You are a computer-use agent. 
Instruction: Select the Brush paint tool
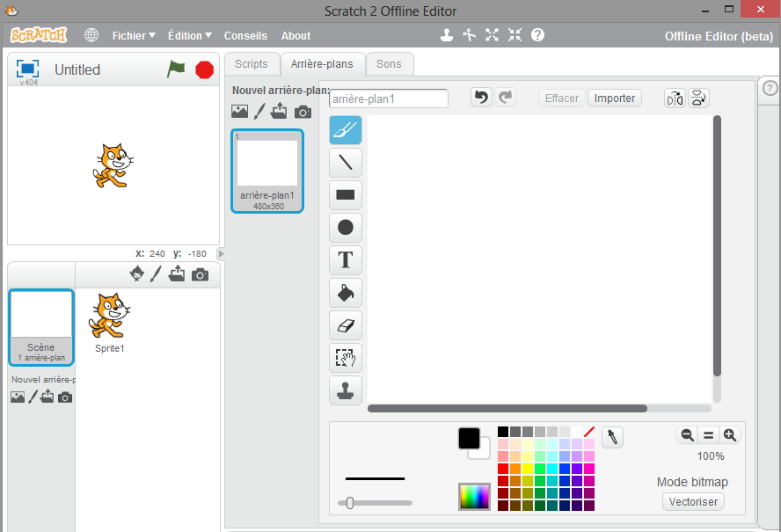345,131
